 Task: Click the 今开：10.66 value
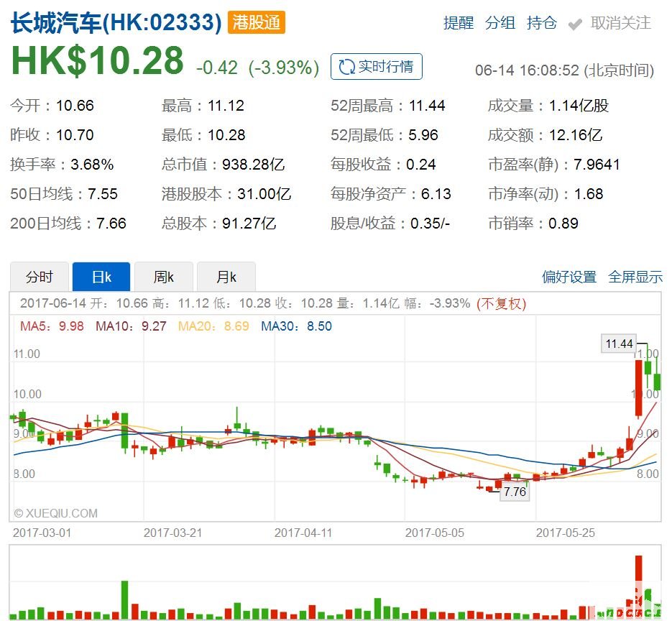(52, 106)
